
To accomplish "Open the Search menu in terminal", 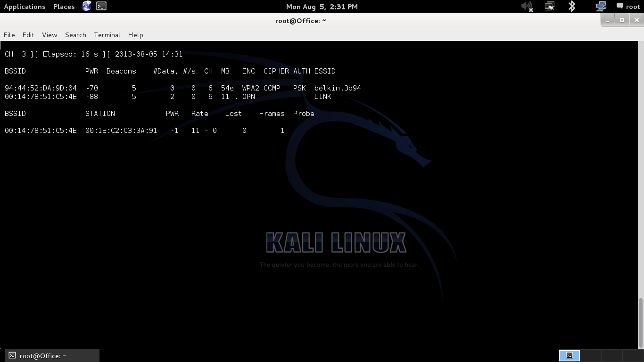I will point(75,35).
